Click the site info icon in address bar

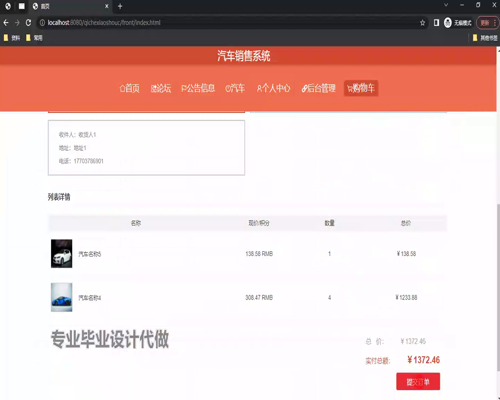click(42, 23)
